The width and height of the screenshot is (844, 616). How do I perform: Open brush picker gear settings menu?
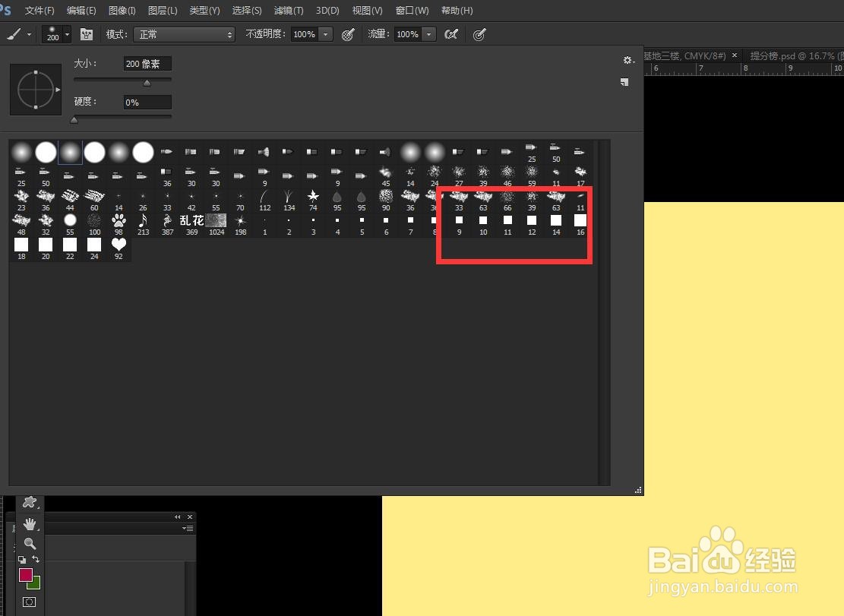pyautogui.click(x=628, y=60)
